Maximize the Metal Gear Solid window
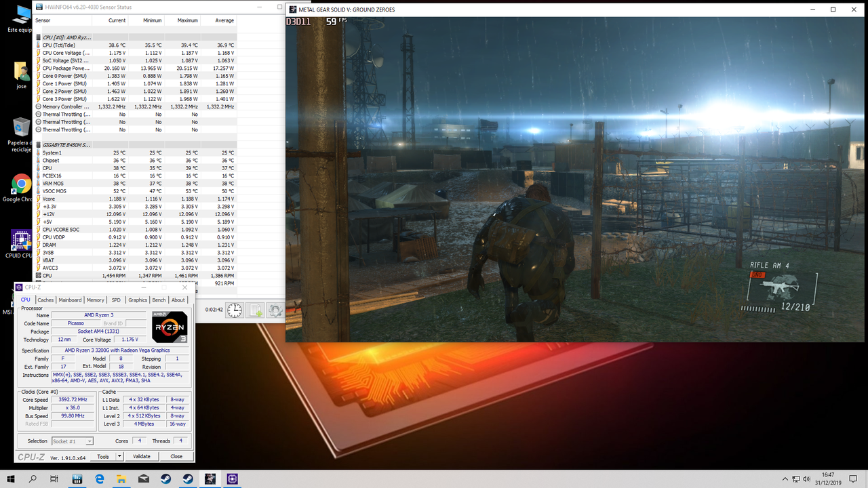This screenshot has height=488, width=868. click(833, 9)
